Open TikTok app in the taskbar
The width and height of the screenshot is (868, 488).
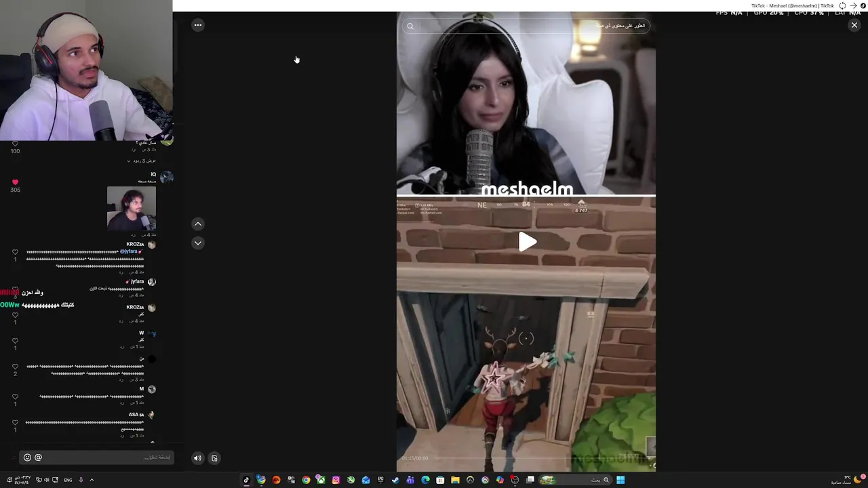pyautogui.click(x=246, y=480)
